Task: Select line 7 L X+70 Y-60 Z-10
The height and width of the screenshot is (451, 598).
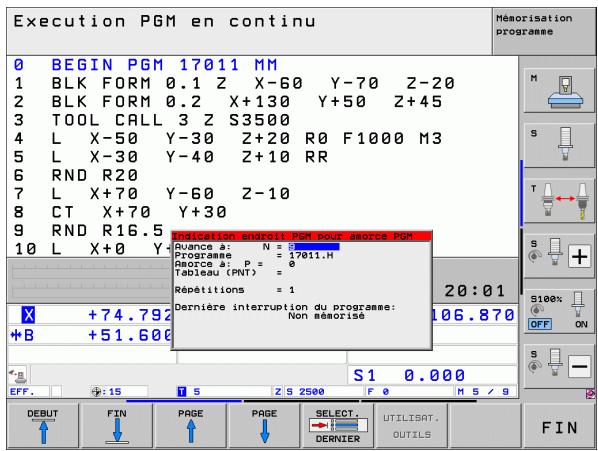Action: [152, 194]
